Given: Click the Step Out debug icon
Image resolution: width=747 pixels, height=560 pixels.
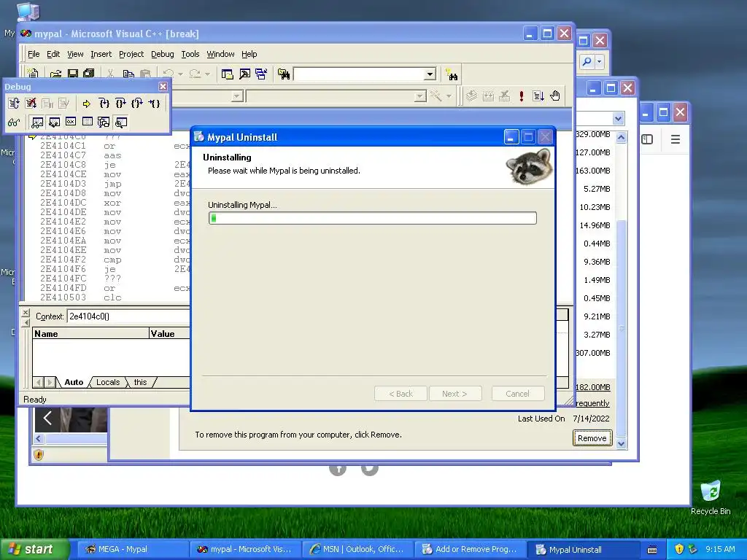Looking at the screenshot, I should (x=137, y=104).
